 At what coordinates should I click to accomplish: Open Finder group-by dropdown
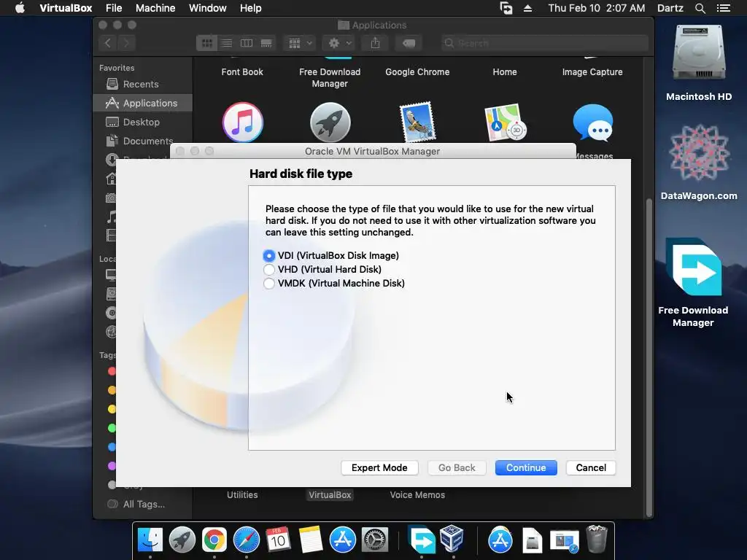point(300,43)
